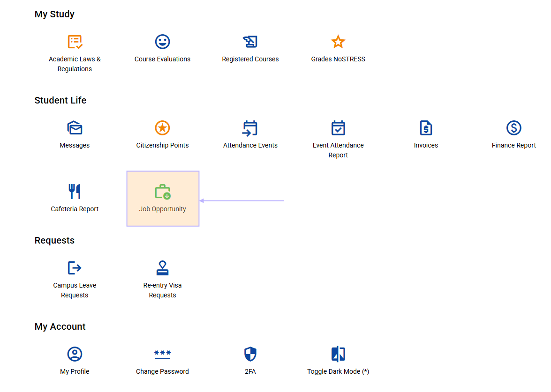
Task: Click the Student Life section heading
Action: coord(60,100)
